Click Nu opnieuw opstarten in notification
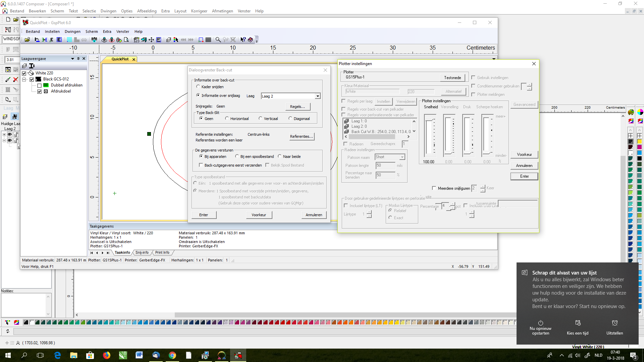 pos(540,327)
